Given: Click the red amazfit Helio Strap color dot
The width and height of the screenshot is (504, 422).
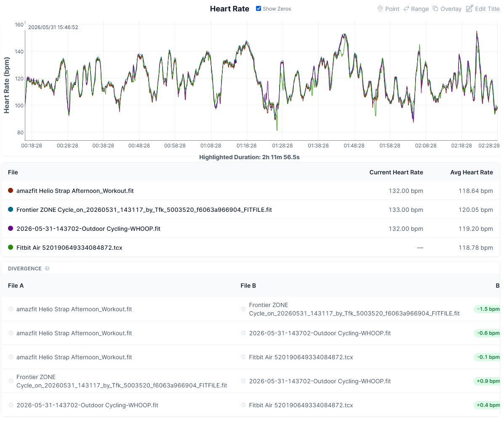Looking at the screenshot, I should coord(11,191).
